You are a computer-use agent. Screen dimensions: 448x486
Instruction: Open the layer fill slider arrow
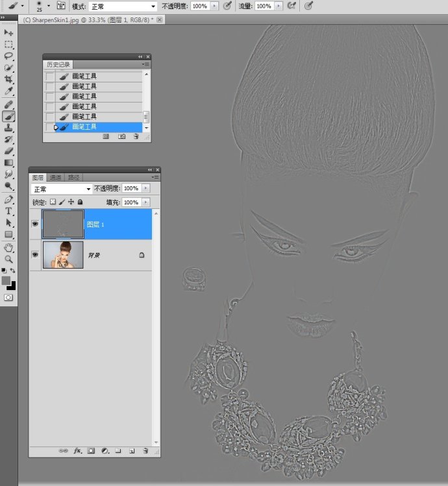(x=146, y=202)
